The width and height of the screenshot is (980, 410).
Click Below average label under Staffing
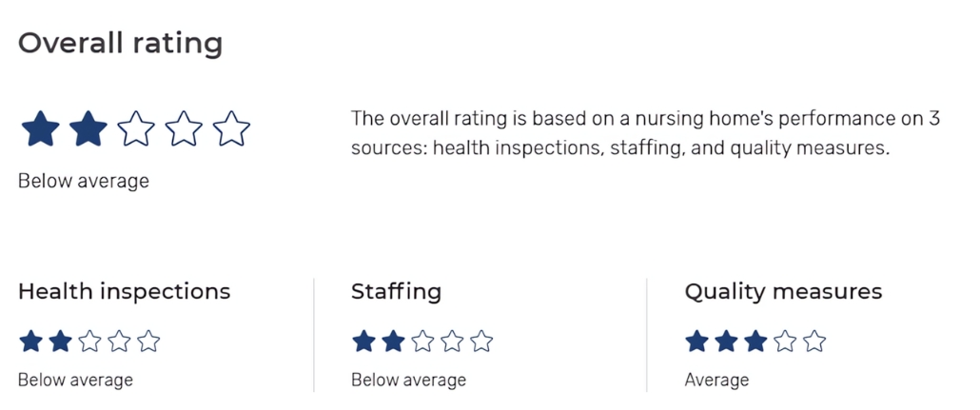click(408, 381)
